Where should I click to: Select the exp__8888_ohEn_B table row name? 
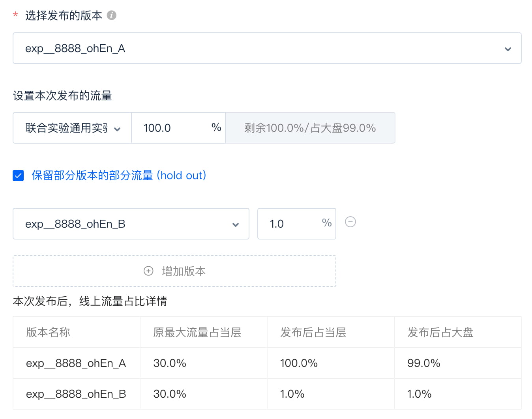tap(76, 394)
